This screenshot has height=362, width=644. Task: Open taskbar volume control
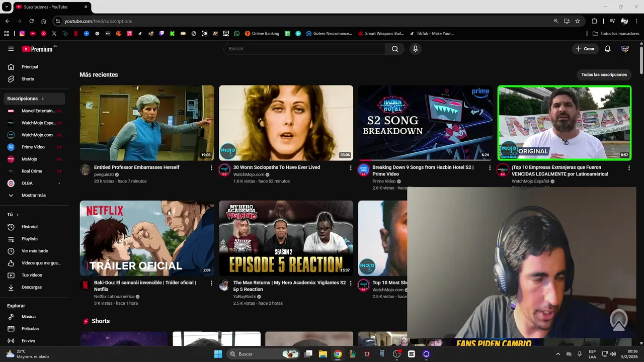point(613,354)
